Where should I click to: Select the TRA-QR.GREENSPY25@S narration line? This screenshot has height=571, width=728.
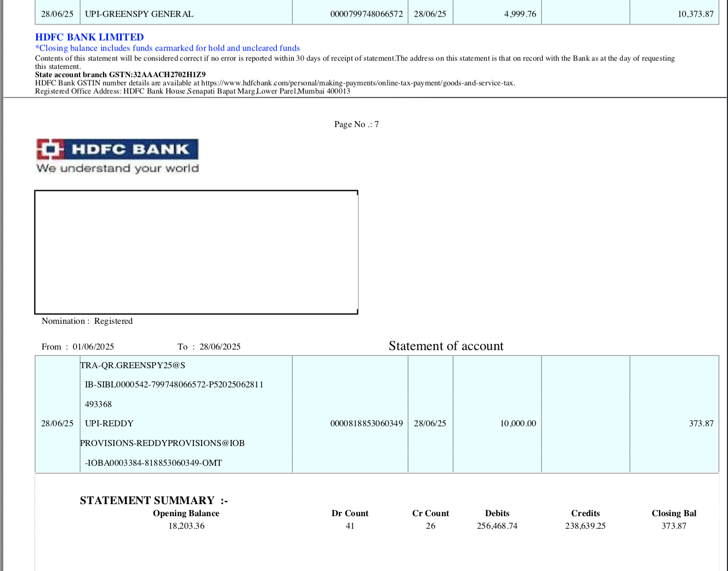coord(133,366)
